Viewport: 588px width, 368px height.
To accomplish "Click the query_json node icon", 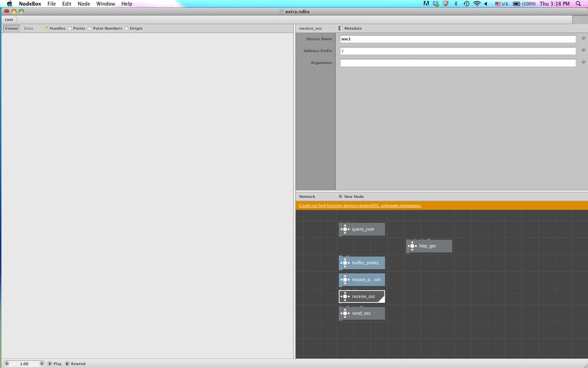I will point(345,229).
